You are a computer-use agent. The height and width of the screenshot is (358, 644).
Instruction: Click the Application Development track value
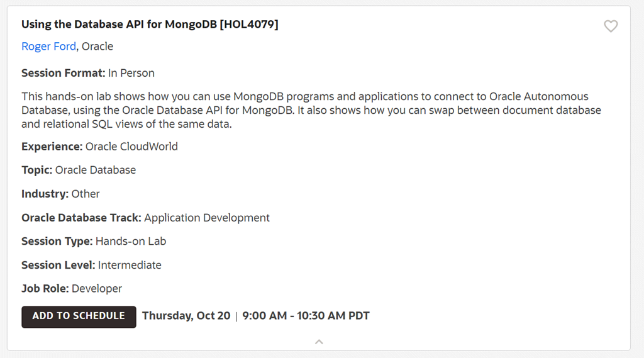(207, 218)
